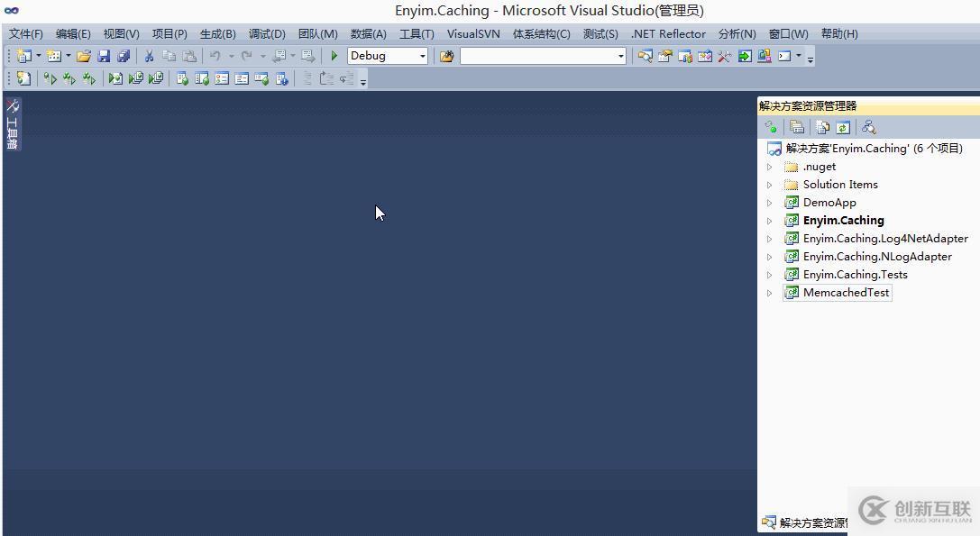The height and width of the screenshot is (536, 980).
Task: Select the MemcachedTest project
Action: pyautogui.click(x=846, y=293)
